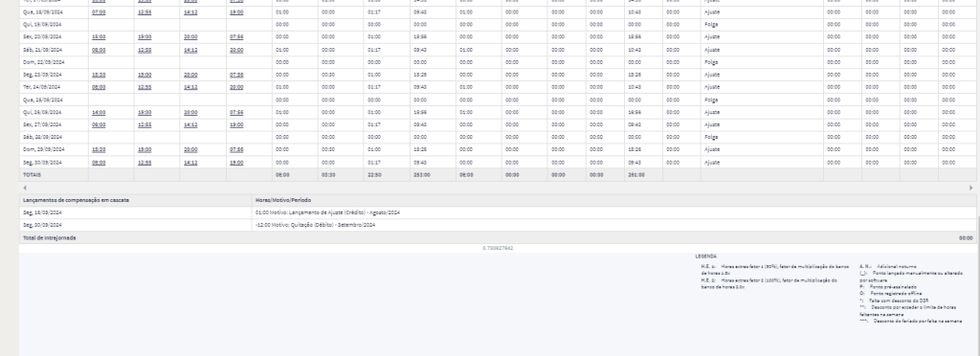This screenshot has width=980, height=356.
Task: Click the 253:00 total in the totals row
Action: (x=422, y=175)
